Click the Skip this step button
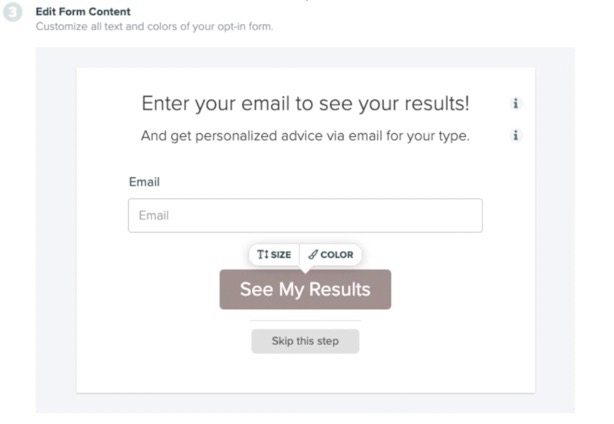614x424 pixels. pyautogui.click(x=305, y=341)
